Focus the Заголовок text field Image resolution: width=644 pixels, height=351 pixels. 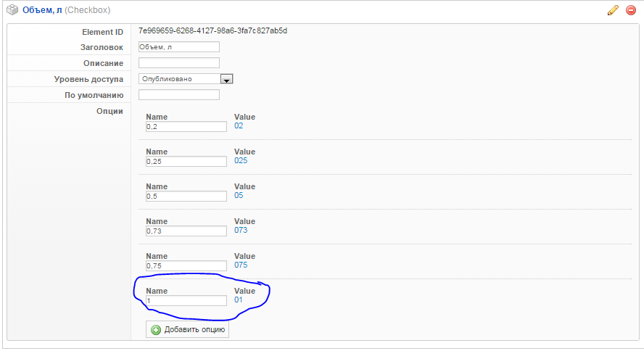[x=178, y=47]
